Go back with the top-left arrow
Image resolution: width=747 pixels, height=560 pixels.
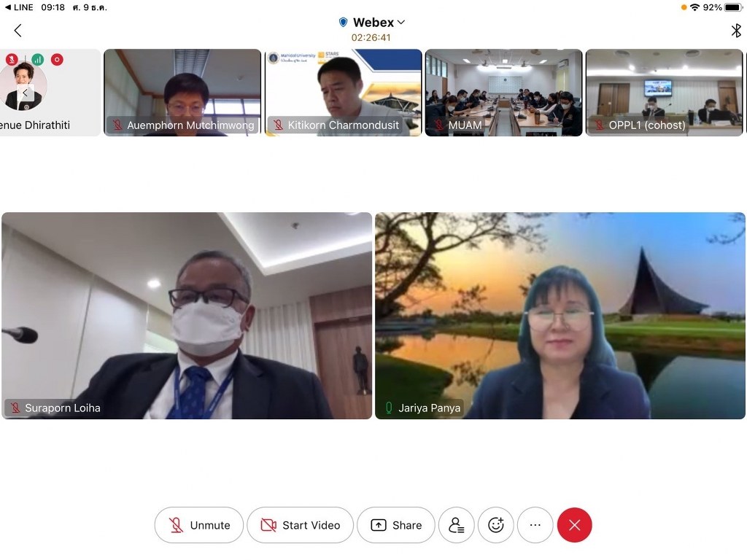coord(18,30)
